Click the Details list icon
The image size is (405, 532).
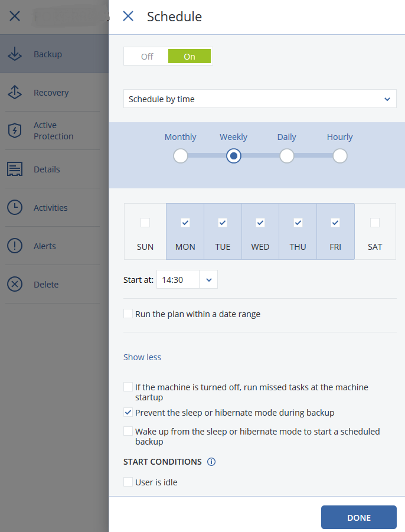15,169
